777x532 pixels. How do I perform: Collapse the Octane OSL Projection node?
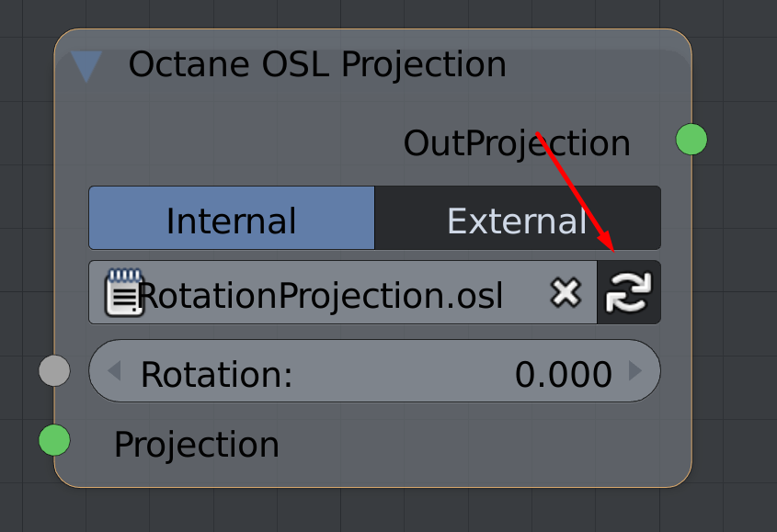[x=87, y=66]
